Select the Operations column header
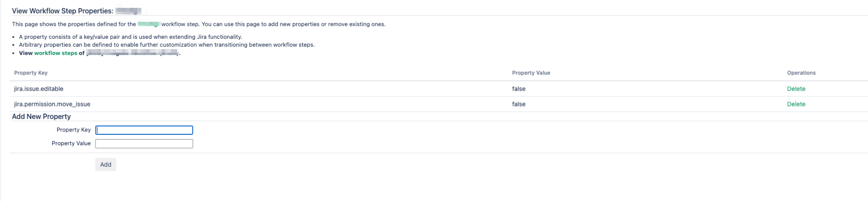The width and height of the screenshot is (868, 201). pos(801,73)
